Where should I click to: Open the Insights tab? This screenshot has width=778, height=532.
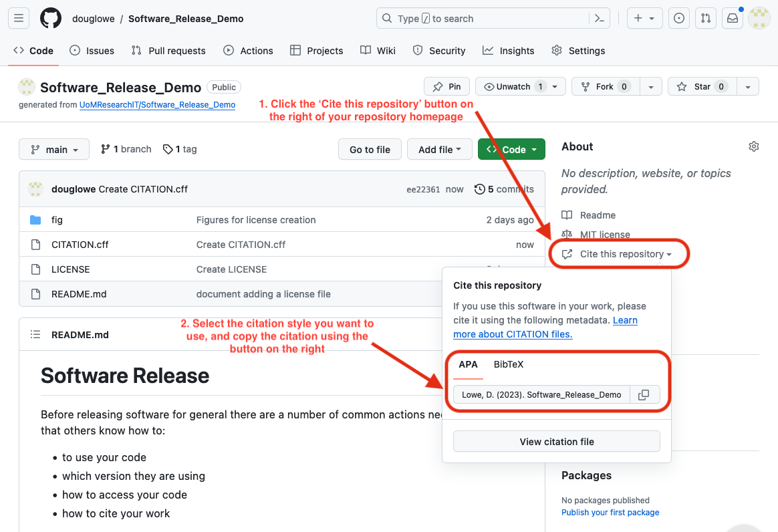click(509, 51)
